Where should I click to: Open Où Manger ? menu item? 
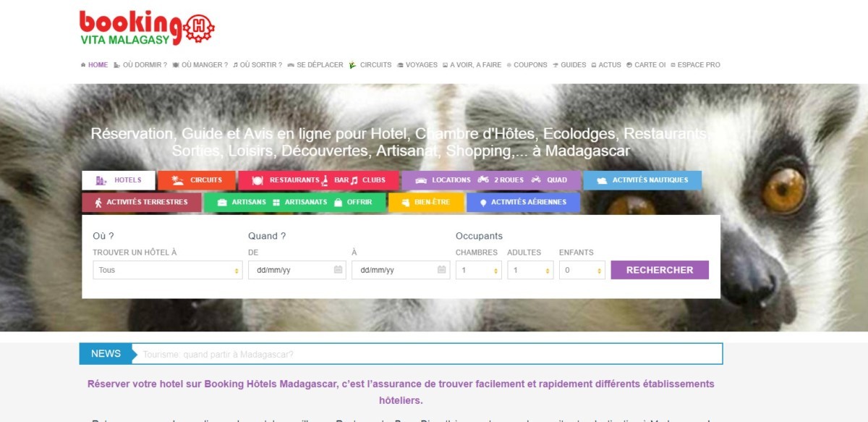(x=200, y=65)
